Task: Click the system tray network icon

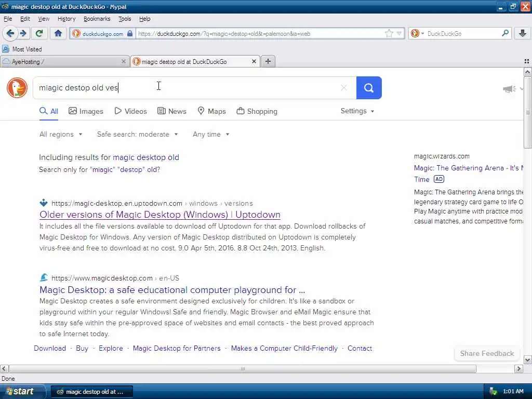Action: [x=493, y=392]
